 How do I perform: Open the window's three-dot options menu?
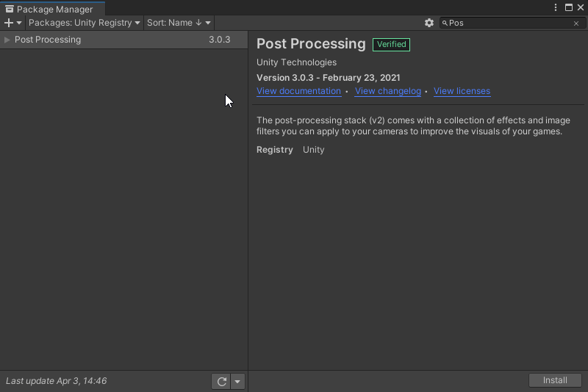click(556, 7)
